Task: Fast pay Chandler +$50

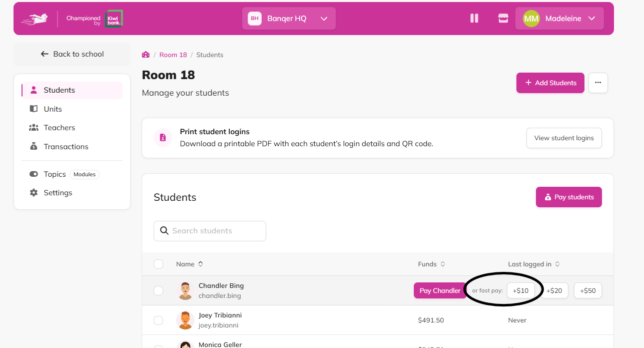Action: click(588, 290)
